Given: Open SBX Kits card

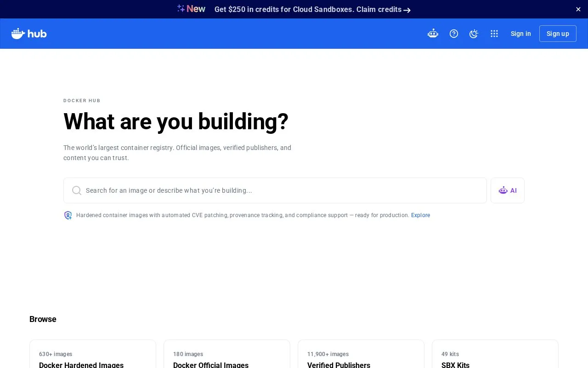Looking at the screenshot, I should tap(495, 354).
